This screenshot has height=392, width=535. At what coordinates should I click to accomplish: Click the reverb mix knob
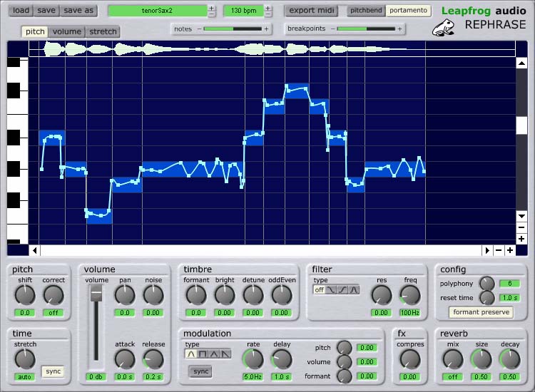click(x=453, y=359)
